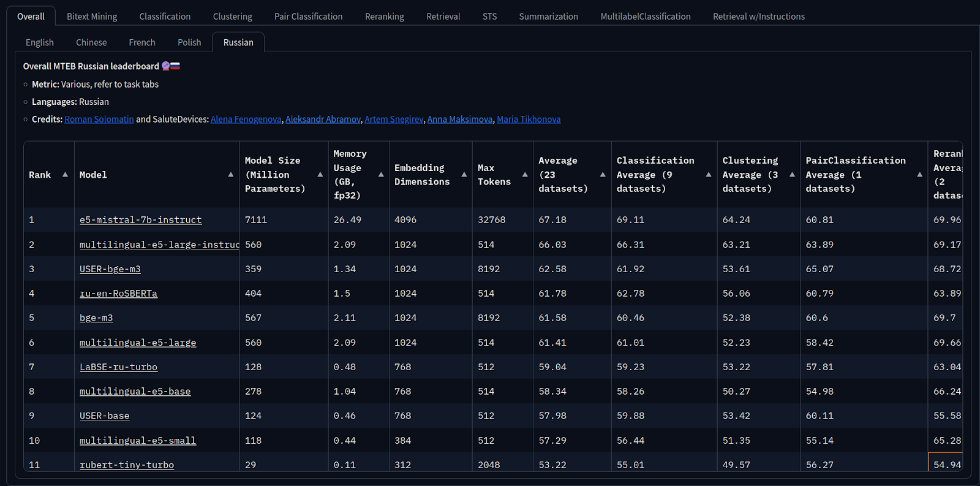Sort by Memory Usage arrow icon
The image size is (980, 486).
pyautogui.click(x=381, y=175)
